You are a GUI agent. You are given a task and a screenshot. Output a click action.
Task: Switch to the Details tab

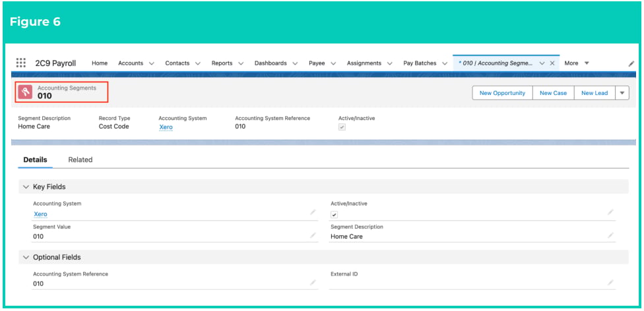tap(36, 159)
